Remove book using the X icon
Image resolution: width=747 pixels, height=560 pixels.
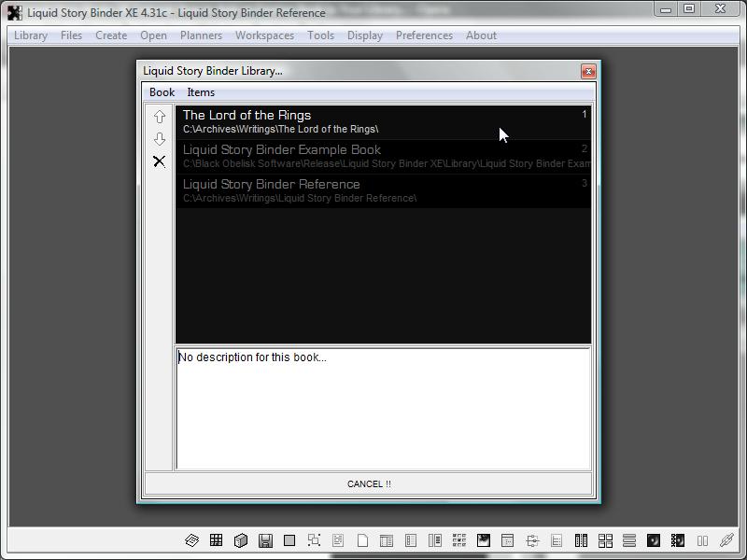[160, 161]
